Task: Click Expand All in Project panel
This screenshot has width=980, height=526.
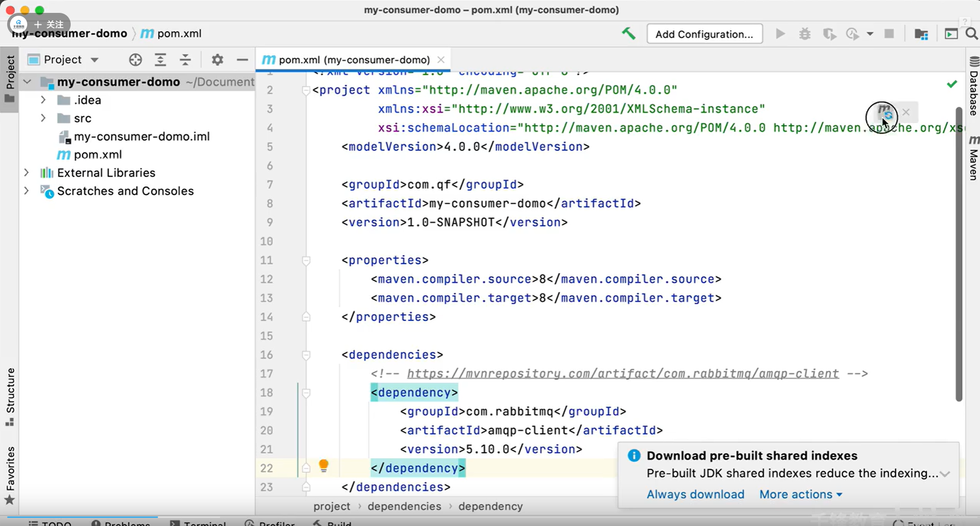Action: 160,60
